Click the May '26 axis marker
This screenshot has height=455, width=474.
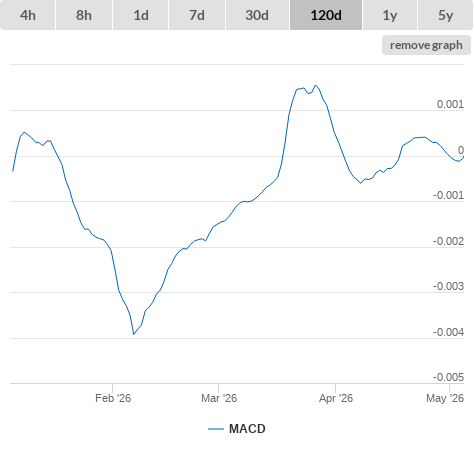(x=445, y=398)
